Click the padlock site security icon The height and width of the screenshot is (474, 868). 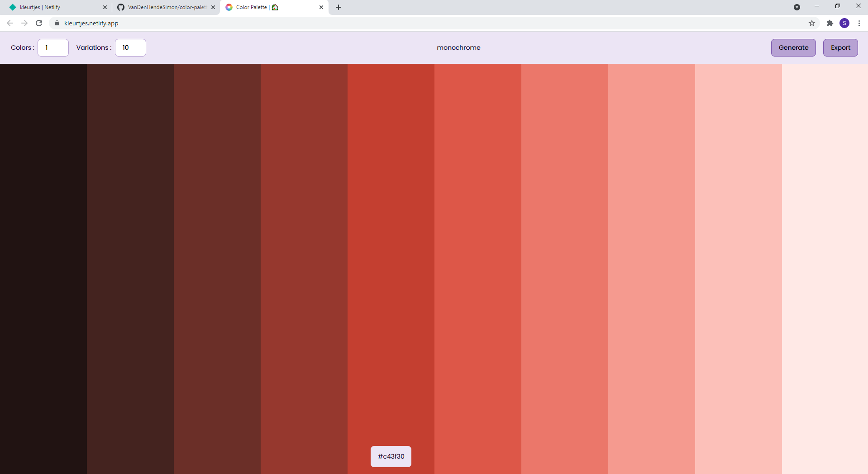coord(57,23)
